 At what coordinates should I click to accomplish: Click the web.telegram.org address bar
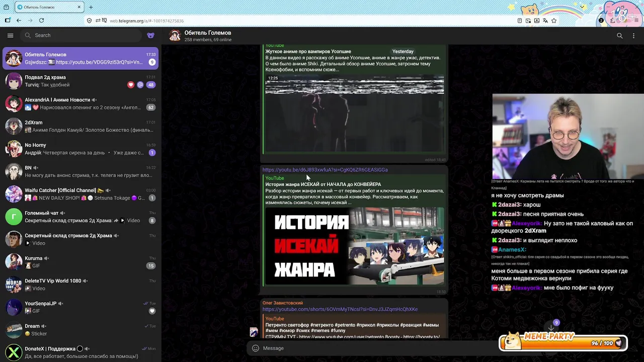pos(302,21)
